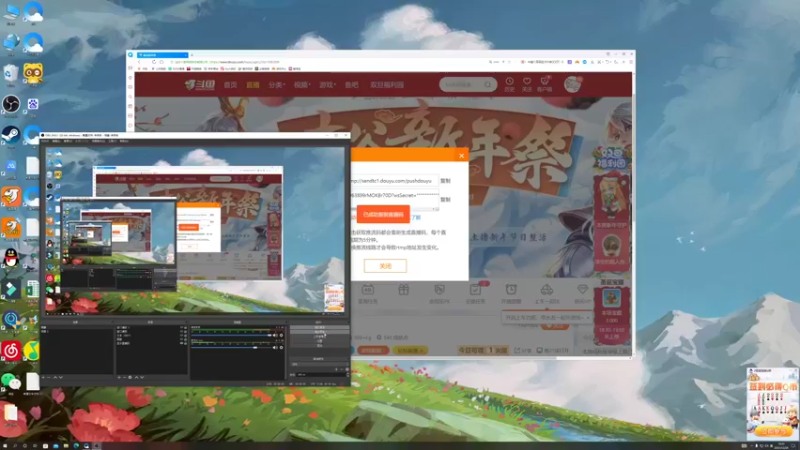
Task: Click the browser back arrow
Action: pyautogui.click(x=139, y=62)
